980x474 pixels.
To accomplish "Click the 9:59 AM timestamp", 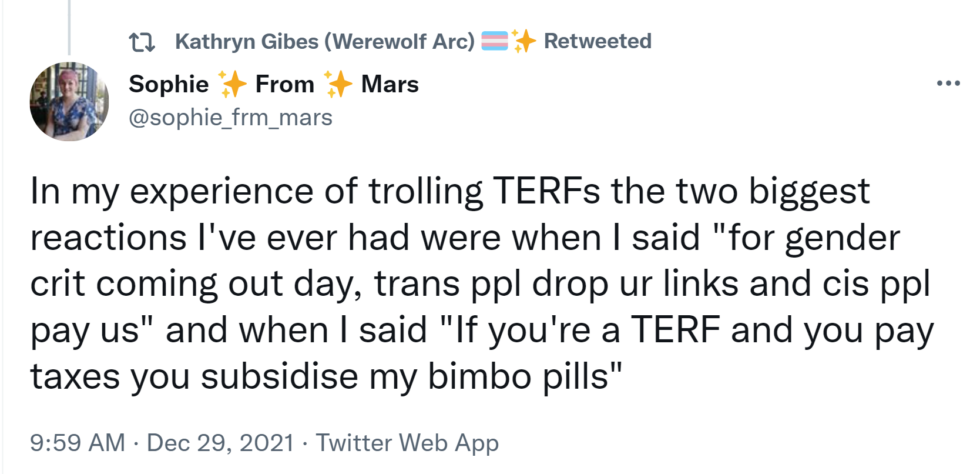I will [x=78, y=442].
